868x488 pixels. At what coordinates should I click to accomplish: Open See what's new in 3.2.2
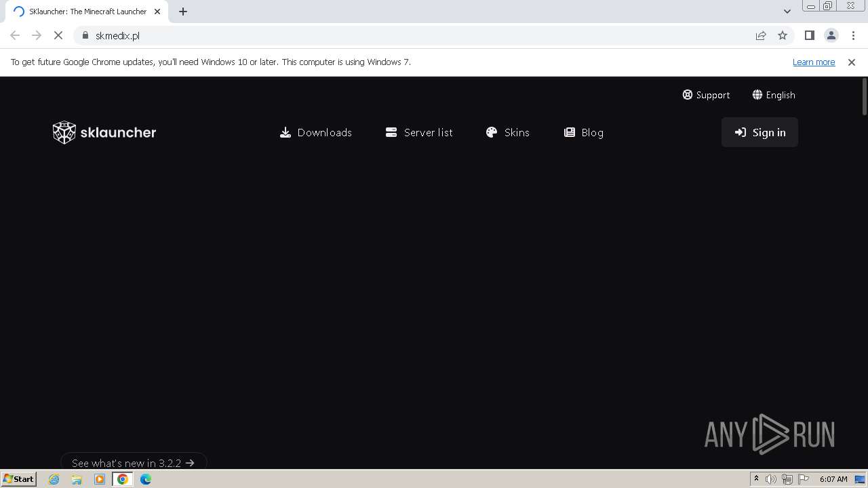click(x=134, y=462)
